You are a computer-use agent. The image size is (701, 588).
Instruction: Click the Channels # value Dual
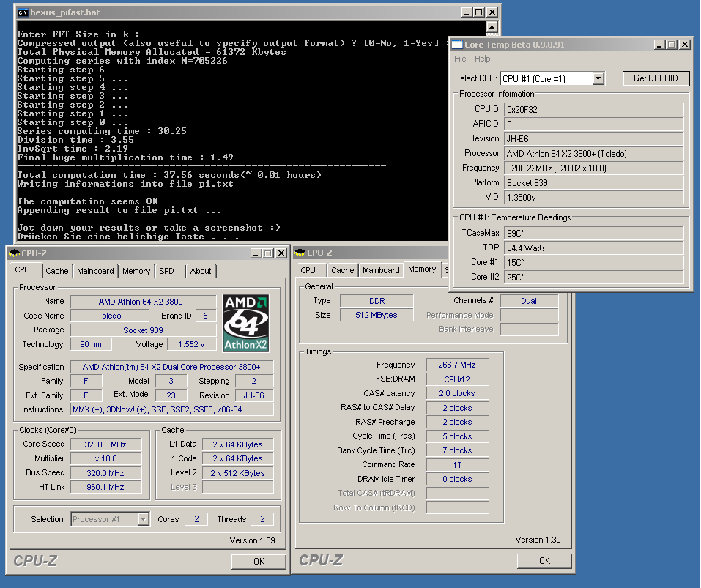(530, 301)
